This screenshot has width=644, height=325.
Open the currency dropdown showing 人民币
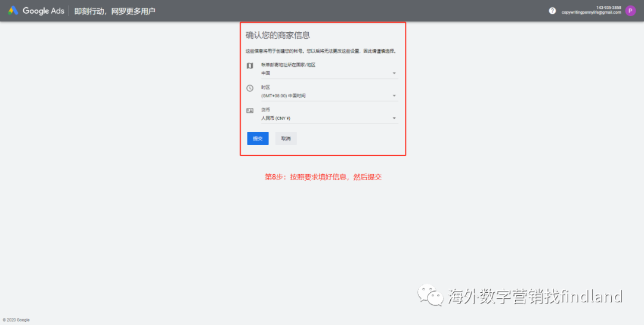329,118
